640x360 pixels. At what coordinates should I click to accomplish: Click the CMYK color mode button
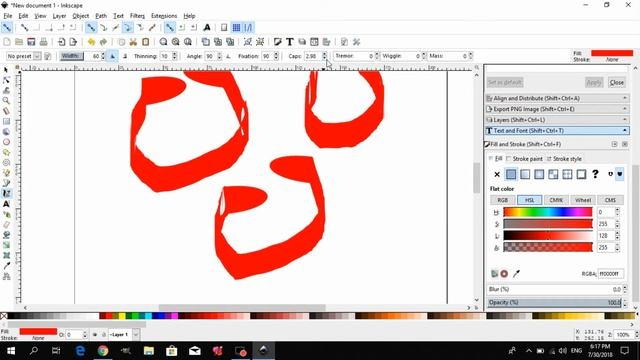tap(556, 200)
